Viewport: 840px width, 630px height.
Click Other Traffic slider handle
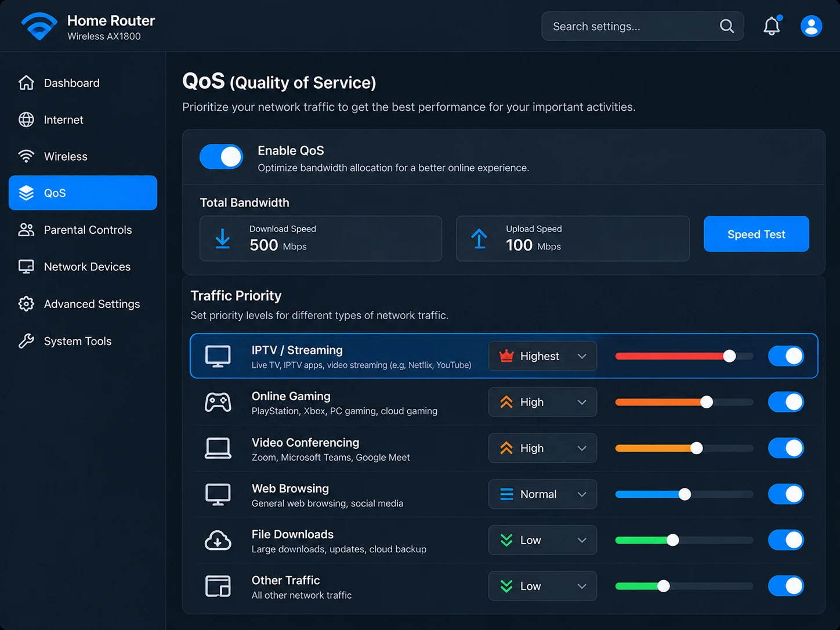(664, 586)
